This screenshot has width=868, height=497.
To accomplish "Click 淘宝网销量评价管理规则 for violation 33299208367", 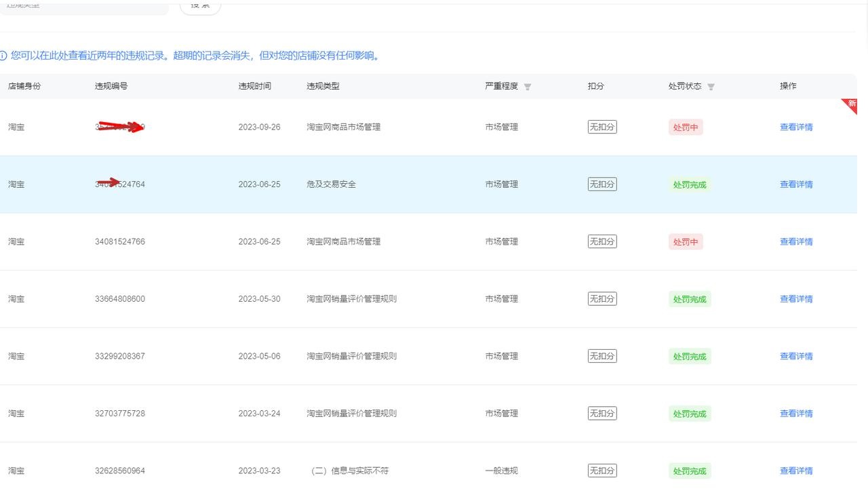I will (x=351, y=356).
